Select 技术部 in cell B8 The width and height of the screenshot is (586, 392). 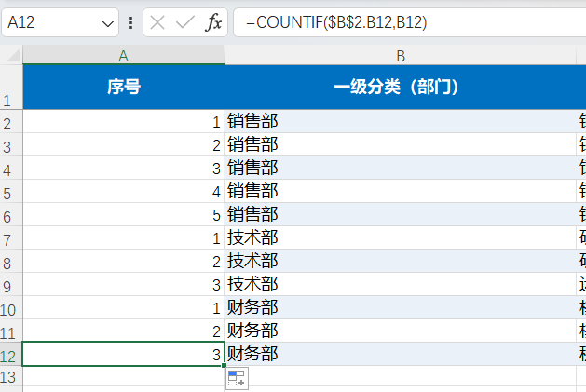coord(401,261)
